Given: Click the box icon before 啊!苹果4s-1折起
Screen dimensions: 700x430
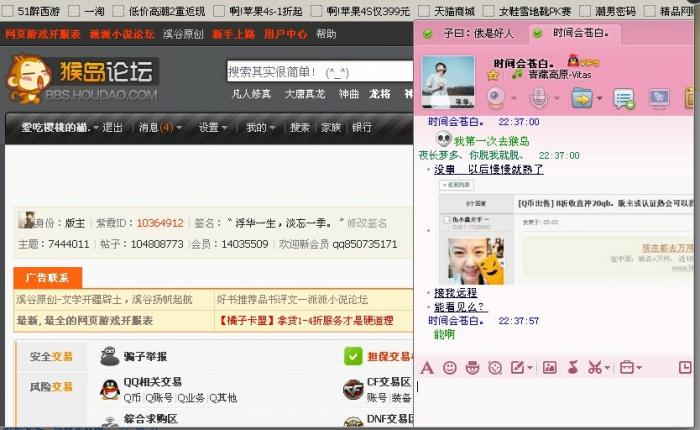Looking at the screenshot, I should pos(219,11).
